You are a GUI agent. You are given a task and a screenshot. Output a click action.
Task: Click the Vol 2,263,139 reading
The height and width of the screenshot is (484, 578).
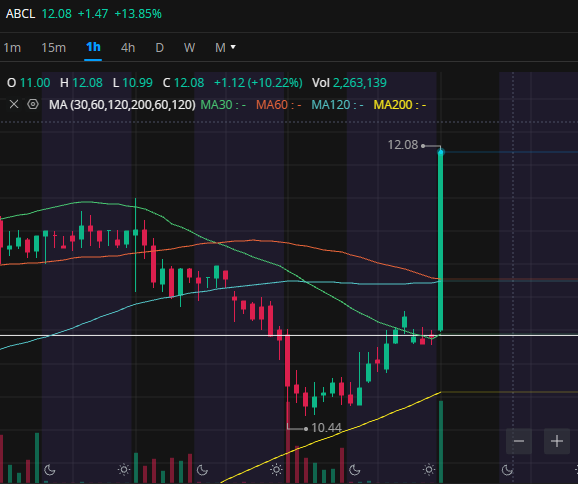(x=349, y=83)
